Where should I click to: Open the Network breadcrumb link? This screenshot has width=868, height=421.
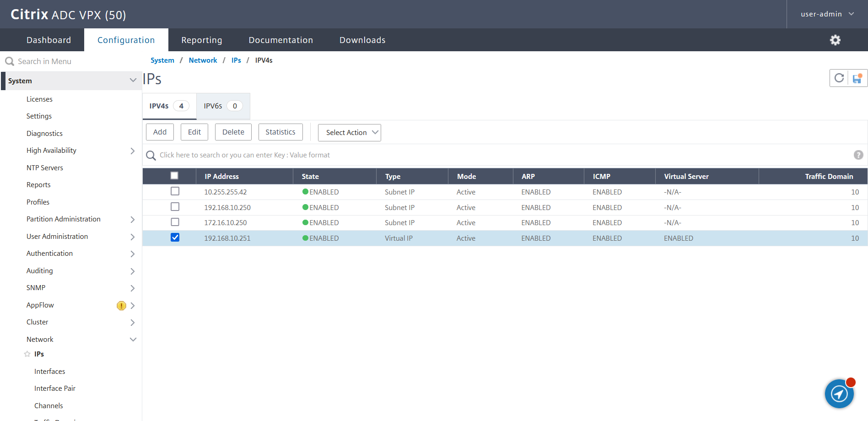(203, 60)
